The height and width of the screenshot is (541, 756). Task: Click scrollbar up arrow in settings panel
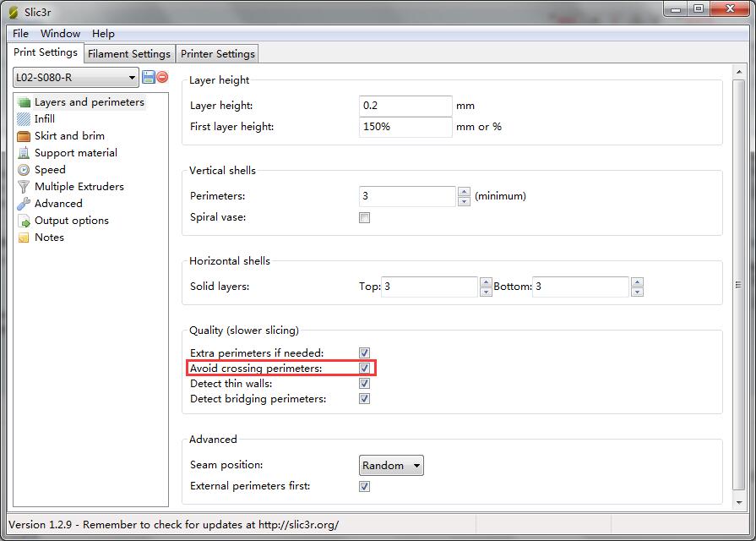pyautogui.click(x=739, y=71)
